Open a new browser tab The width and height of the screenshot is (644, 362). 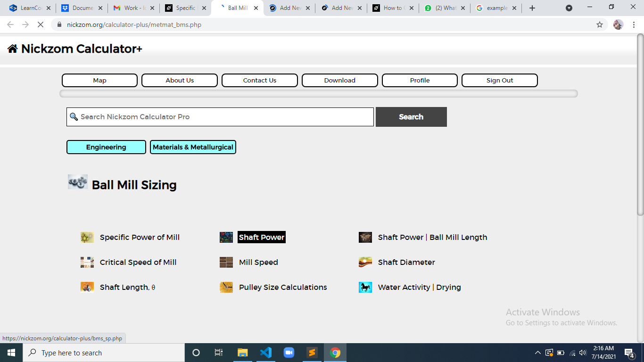532,8
